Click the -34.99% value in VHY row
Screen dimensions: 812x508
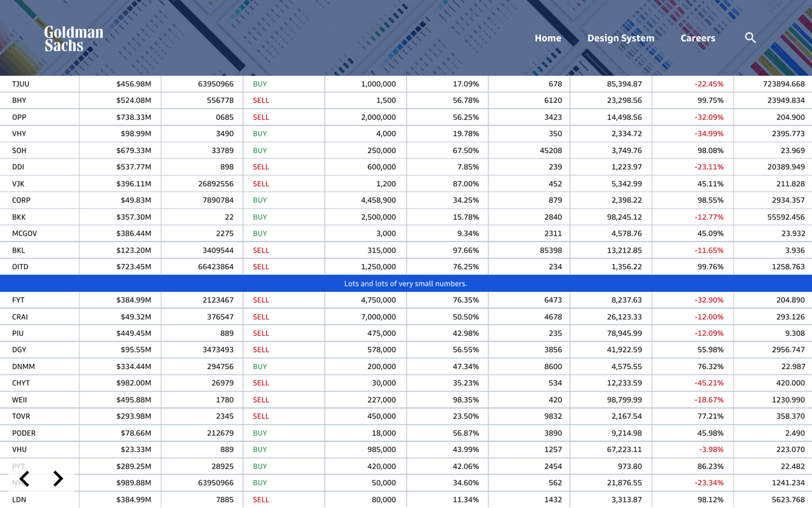click(x=709, y=134)
